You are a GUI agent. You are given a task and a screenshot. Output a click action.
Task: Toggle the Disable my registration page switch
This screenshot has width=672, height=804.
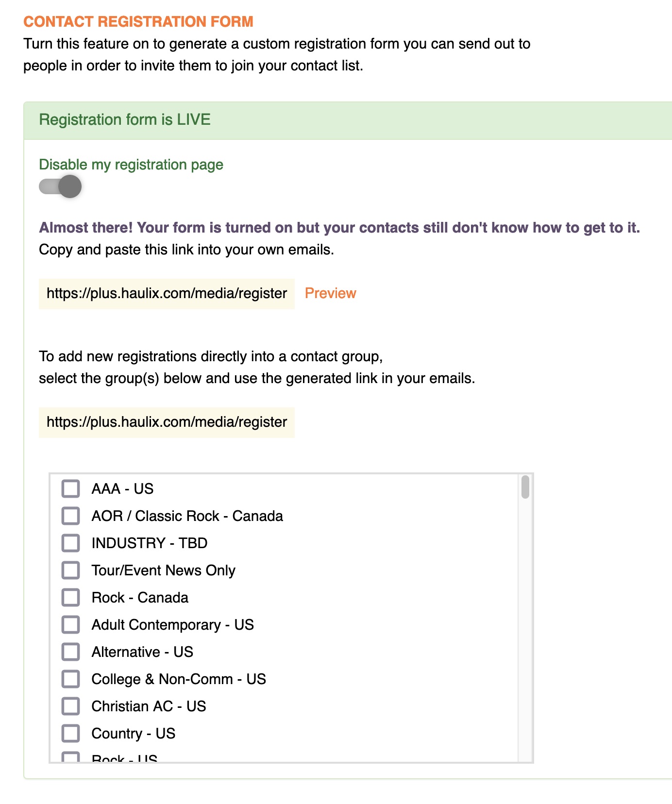pyautogui.click(x=60, y=186)
